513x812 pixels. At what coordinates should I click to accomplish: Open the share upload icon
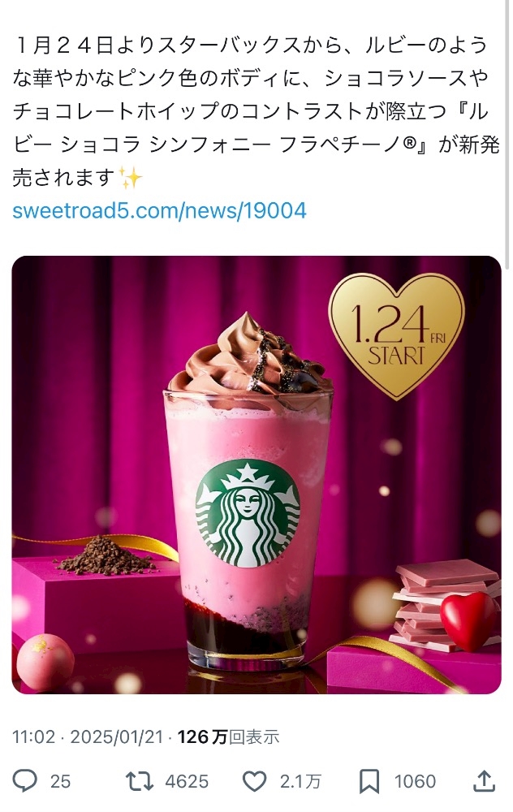(x=484, y=780)
